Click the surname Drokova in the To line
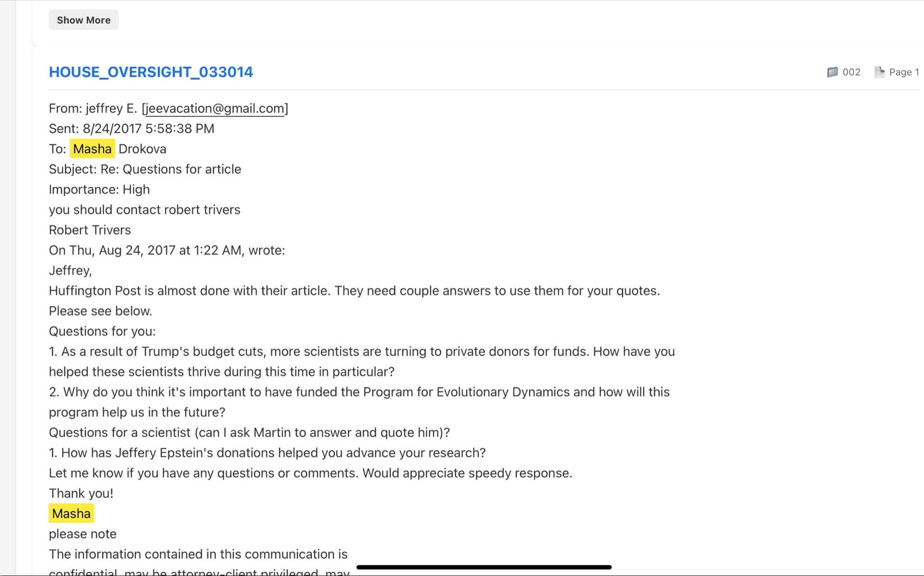924x576 pixels. pyautogui.click(x=142, y=149)
